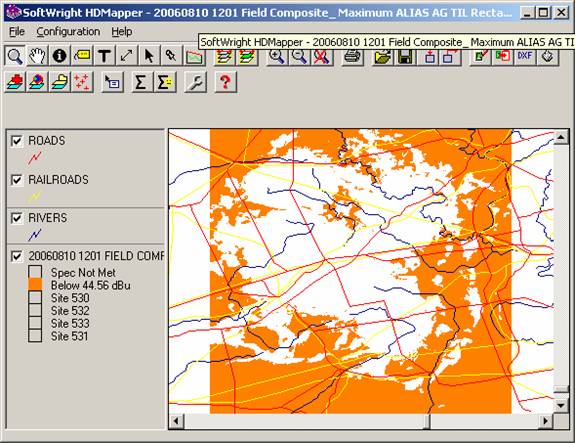
Task: Click the Sigma summation icon
Action: click(x=140, y=82)
